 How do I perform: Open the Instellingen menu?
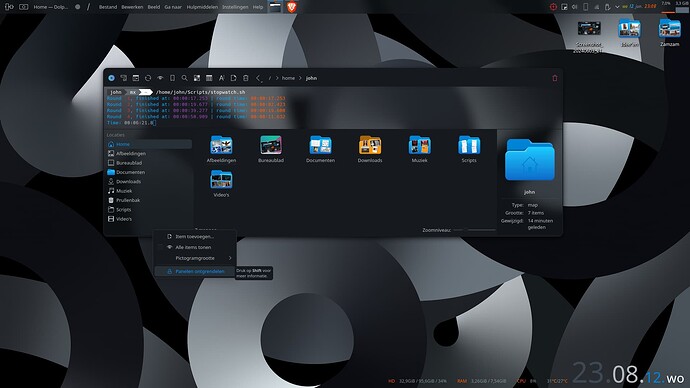[x=235, y=7]
